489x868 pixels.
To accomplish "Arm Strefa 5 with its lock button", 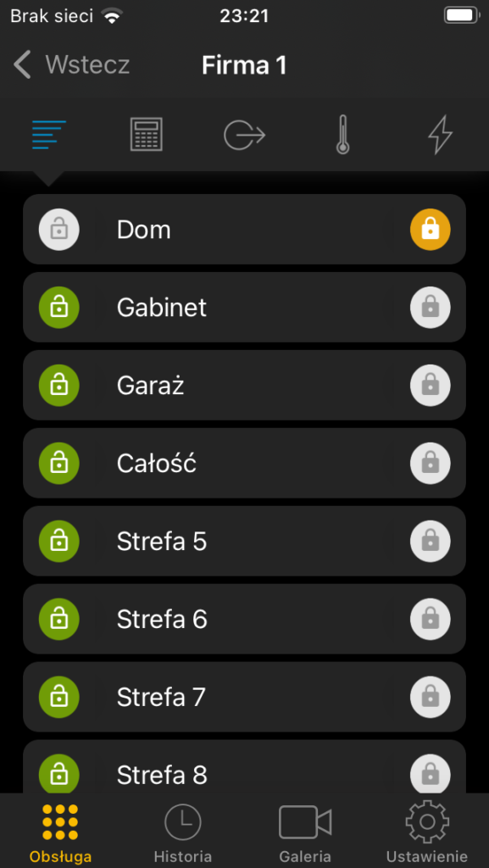I will [431, 541].
